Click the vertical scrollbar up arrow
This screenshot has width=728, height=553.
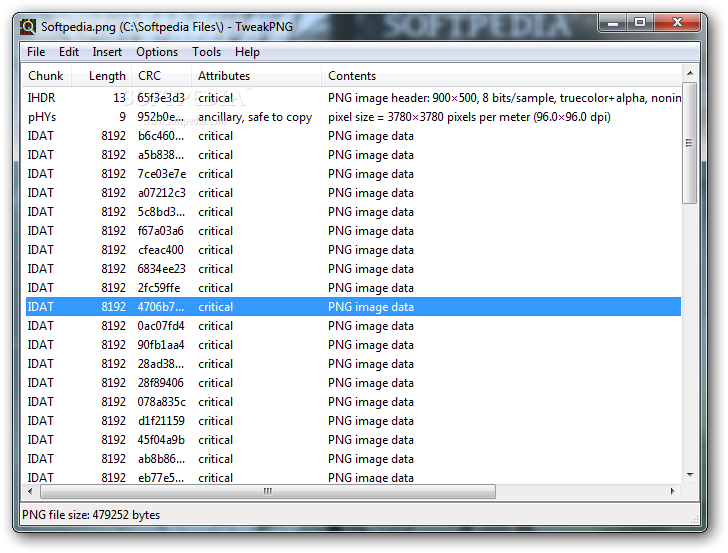click(x=690, y=73)
